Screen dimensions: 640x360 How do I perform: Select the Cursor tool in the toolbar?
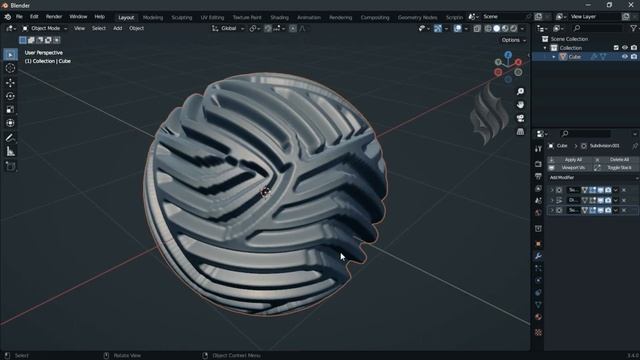pos(10,68)
